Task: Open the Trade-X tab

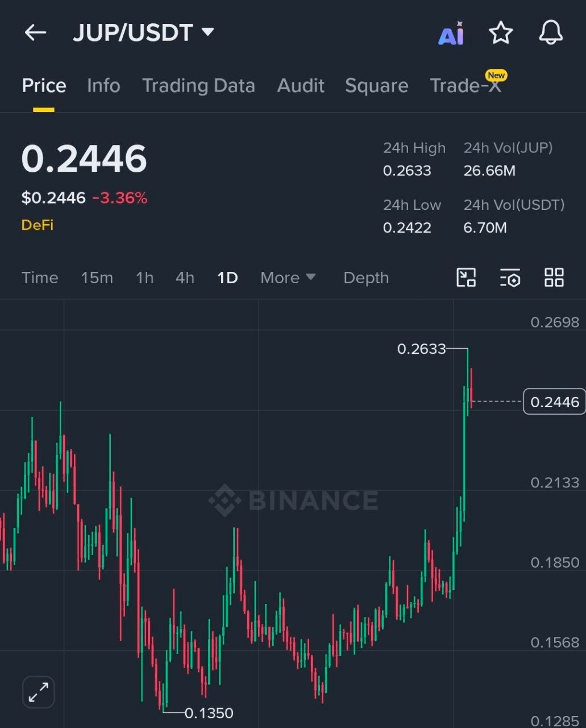Action: coord(466,86)
